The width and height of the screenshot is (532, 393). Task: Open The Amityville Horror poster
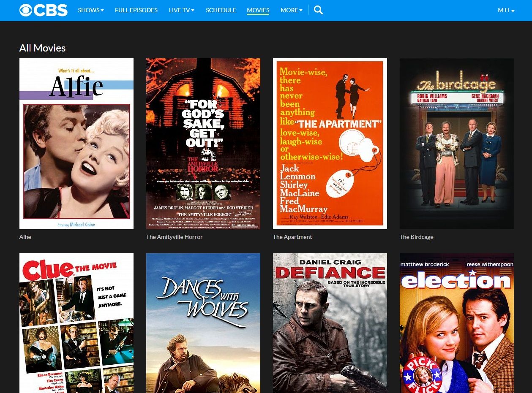pos(203,144)
